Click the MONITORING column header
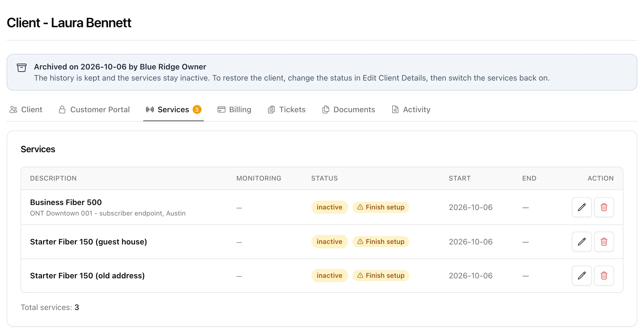 point(259,178)
